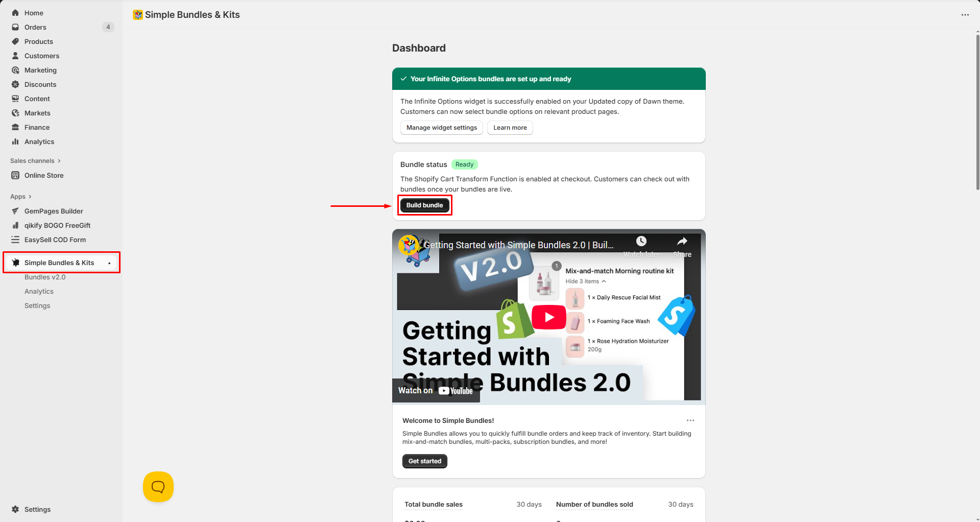Click the Content icon in sidebar
This screenshot has height=522, width=980.
(x=15, y=99)
